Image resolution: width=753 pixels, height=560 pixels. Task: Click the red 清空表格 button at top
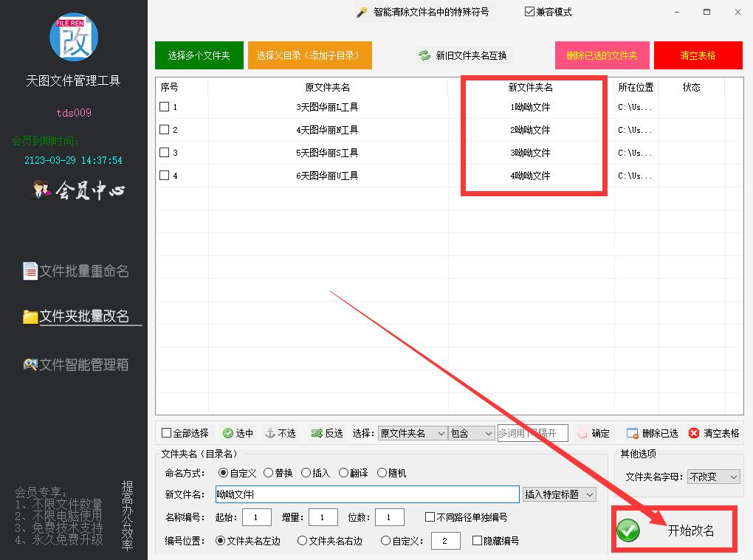[x=698, y=55]
